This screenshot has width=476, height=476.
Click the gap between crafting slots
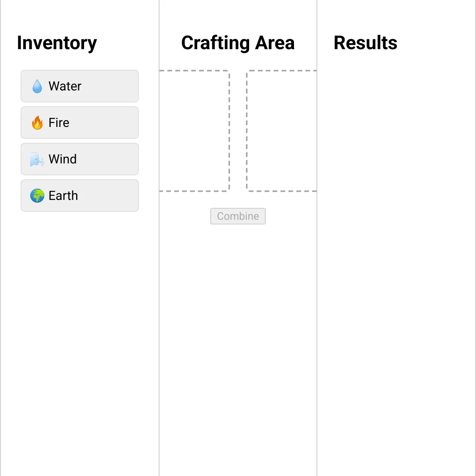click(238, 131)
